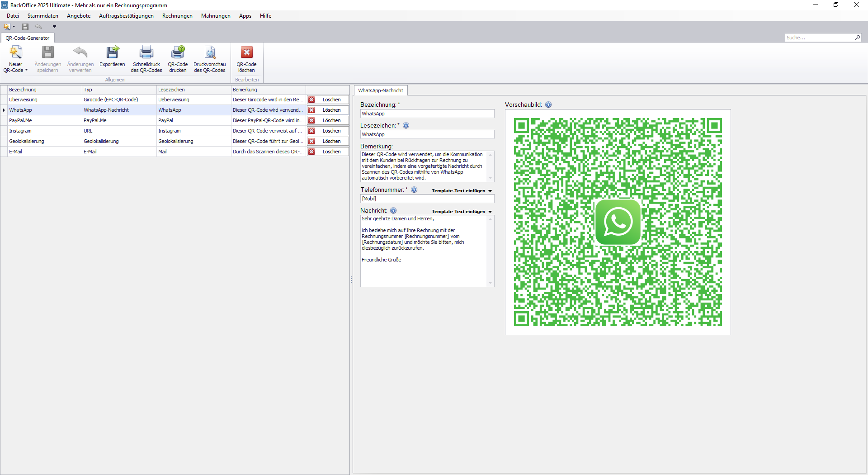Click the Telefonnummer field containing [Mobil]
Screen dimensions: 868x475
point(427,199)
